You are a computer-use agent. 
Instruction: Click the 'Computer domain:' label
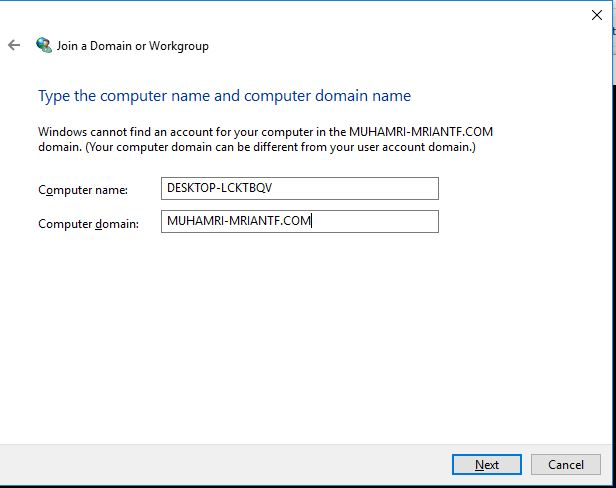pyautogui.click(x=88, y=224)
